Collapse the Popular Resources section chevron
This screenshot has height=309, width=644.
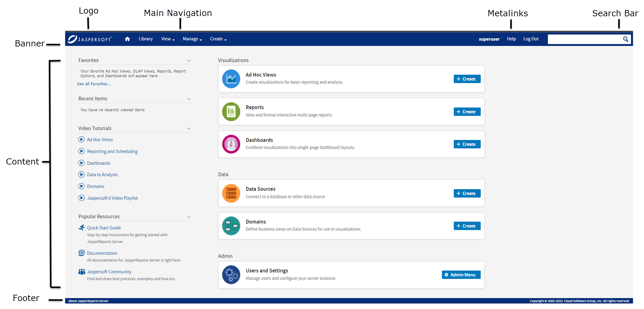[189, 217]
